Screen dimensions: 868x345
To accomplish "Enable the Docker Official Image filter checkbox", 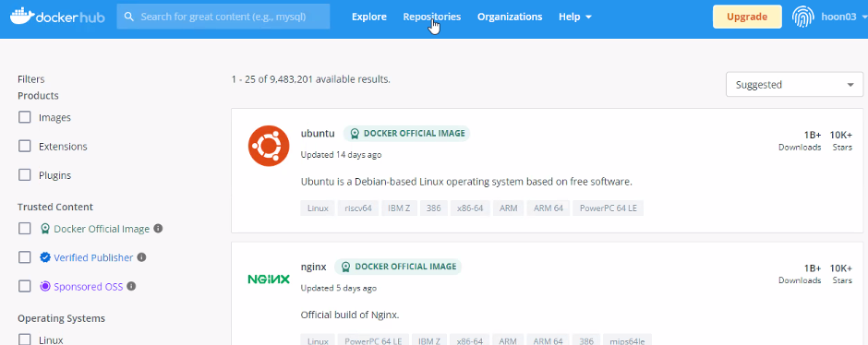I will coord(24,229).
